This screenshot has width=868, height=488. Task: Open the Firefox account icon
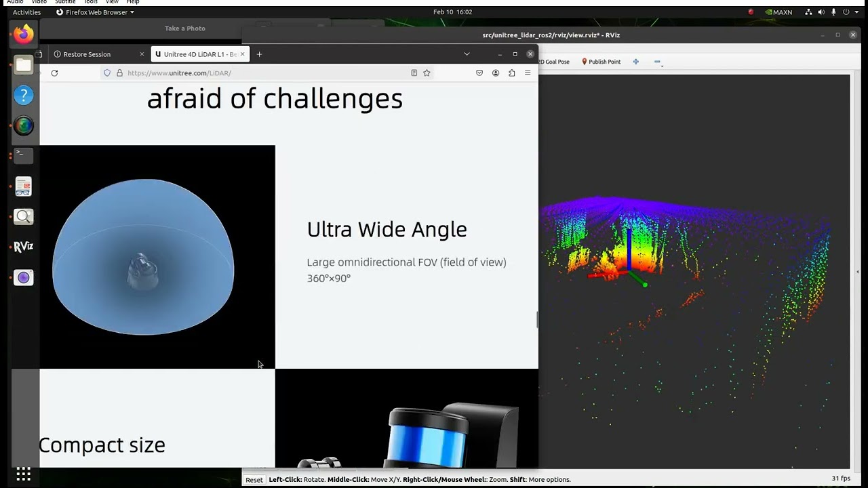click(x=496, y=73)
